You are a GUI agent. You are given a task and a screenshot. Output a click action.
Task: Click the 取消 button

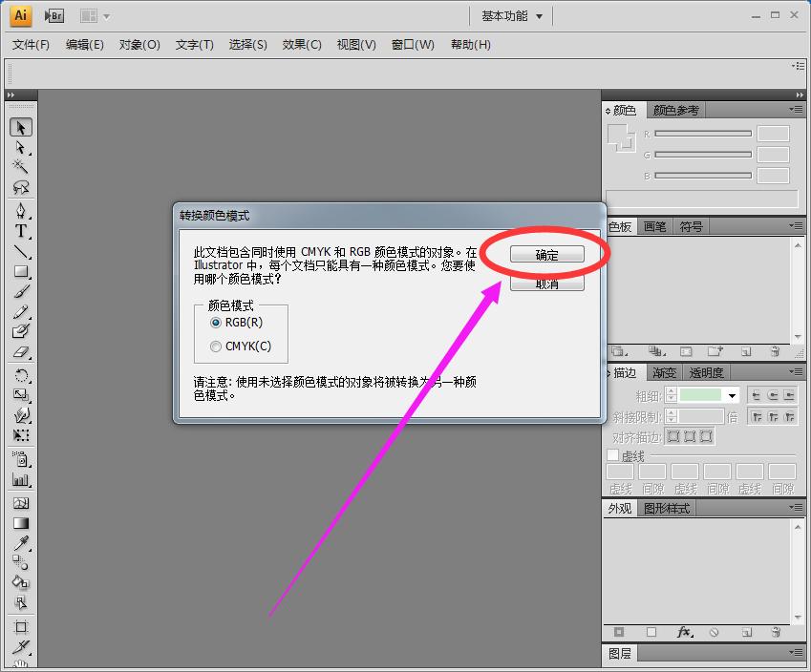(x=546, y=283)
